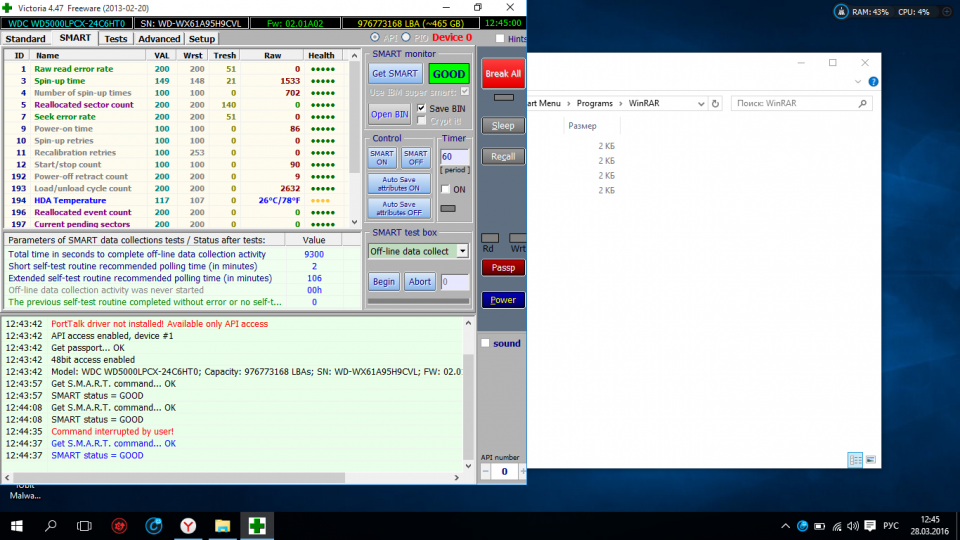This screenshot has height=540, width=960.
Task: Select the PIO radio button
Action: [x=405, y=38]
